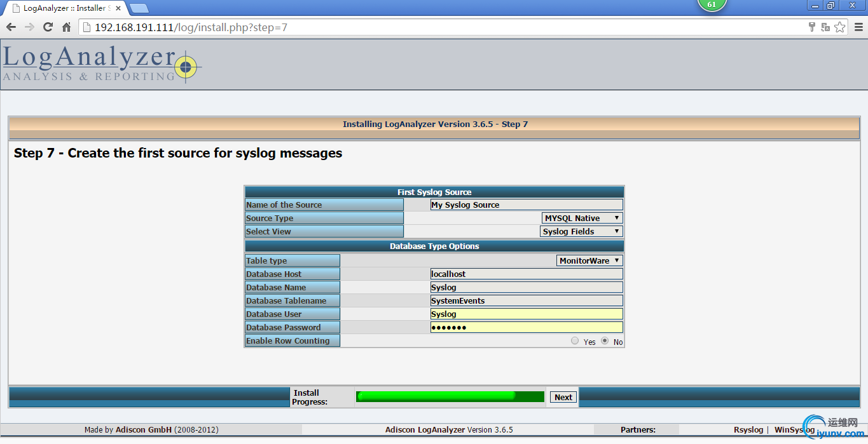Select Yes for Enable Row Counting

click(575, 341)
